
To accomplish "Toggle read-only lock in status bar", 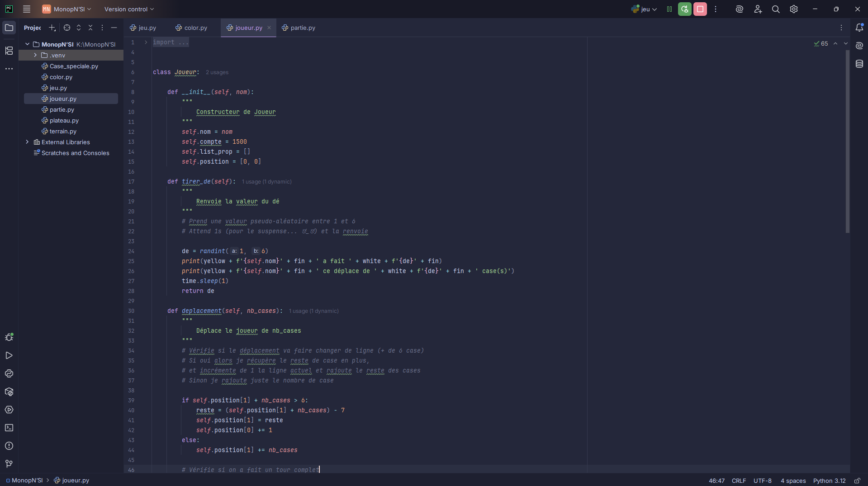I will pos(857,481).
